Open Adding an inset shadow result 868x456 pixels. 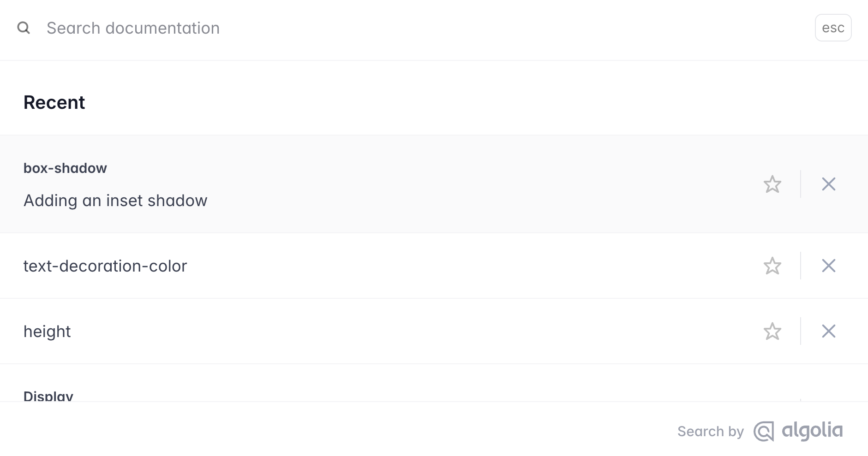pyautogui.click(x=115, y=201)
